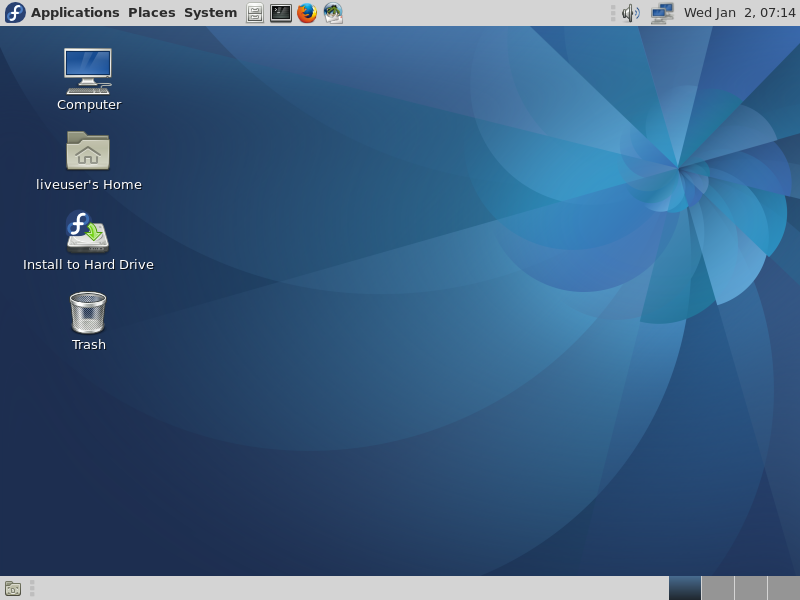Select the Trash icon on the desktop
Image resolution: width=800 pixels, height=600 pixels.
[x=88, y=312]
